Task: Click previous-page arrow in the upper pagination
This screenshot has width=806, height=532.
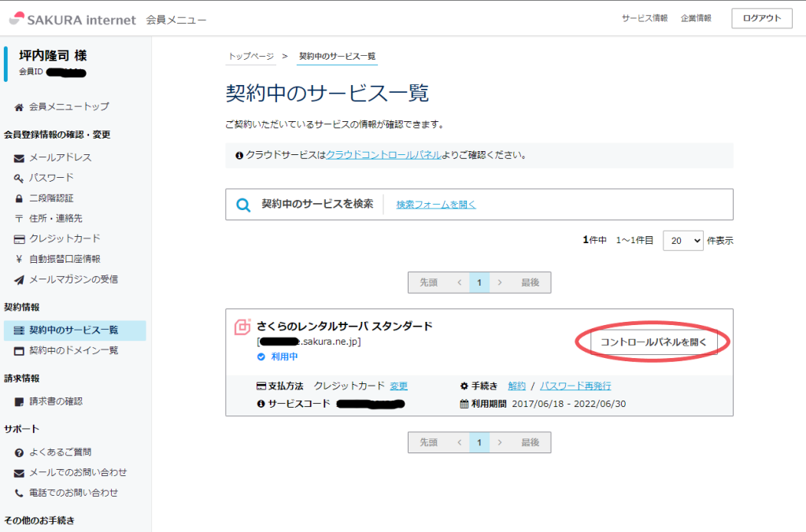Action: pos(460,283)
